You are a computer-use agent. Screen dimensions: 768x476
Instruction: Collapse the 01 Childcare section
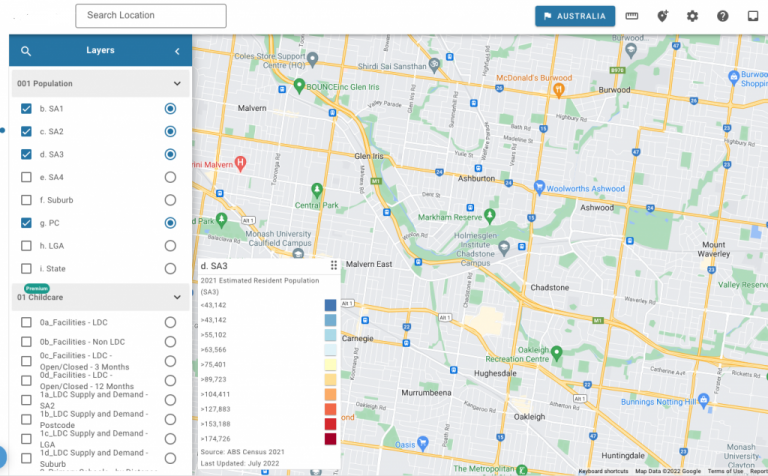coord(177,297)
